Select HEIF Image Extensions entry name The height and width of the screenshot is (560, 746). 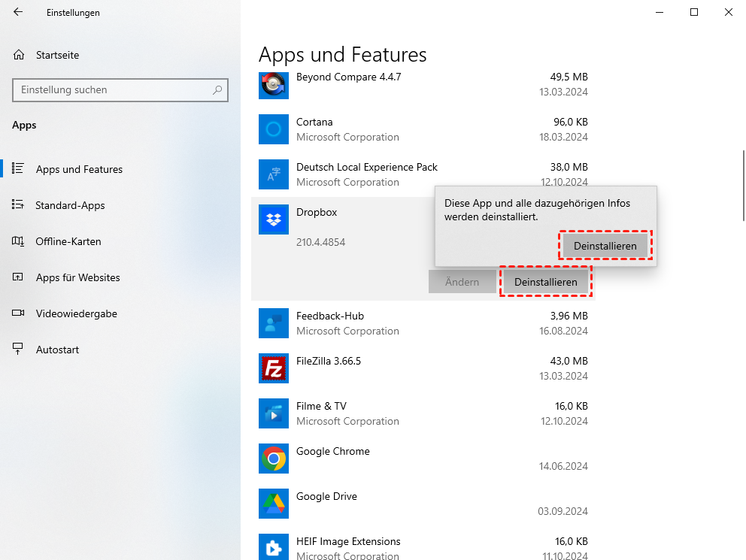click(348, 542)
